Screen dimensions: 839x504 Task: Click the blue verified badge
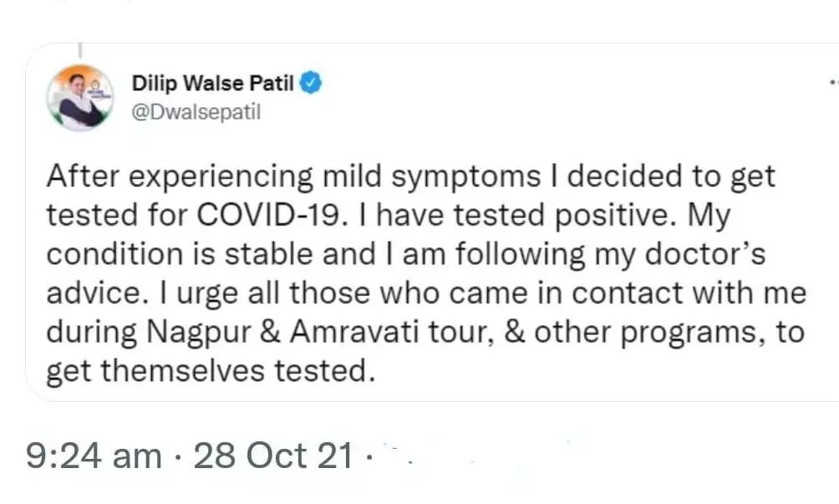(312, 83)
